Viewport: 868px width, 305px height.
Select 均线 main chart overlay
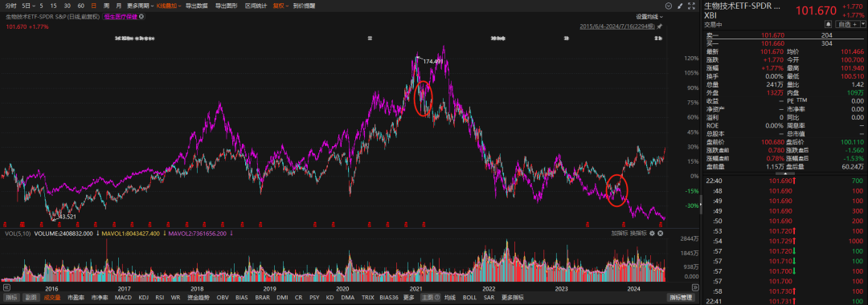pyautogui.click(x=450, y=297)
